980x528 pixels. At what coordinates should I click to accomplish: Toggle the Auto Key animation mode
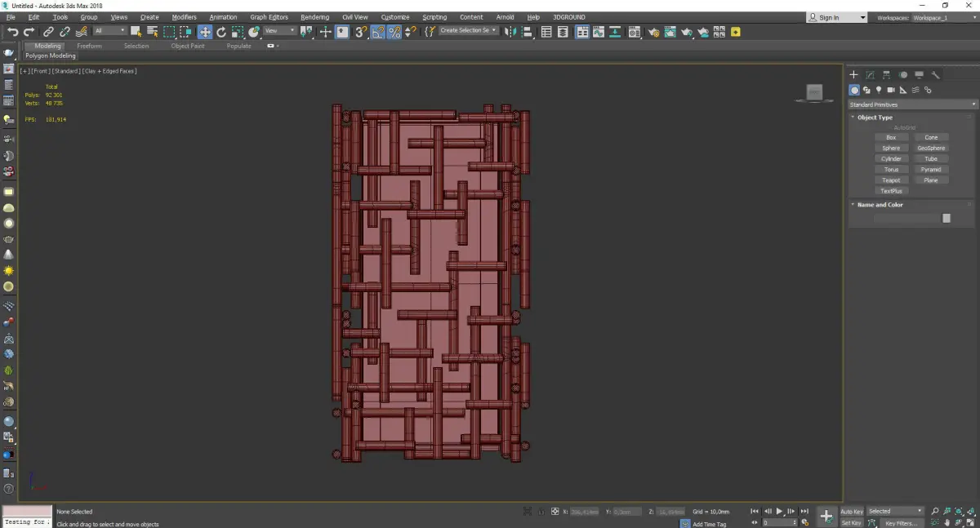click(x=852, y=512)
